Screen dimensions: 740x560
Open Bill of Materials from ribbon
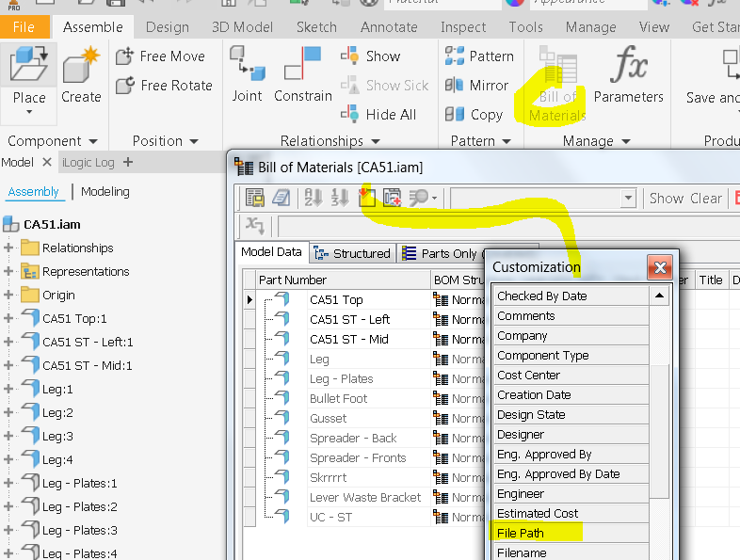click(x=557, y=84)
